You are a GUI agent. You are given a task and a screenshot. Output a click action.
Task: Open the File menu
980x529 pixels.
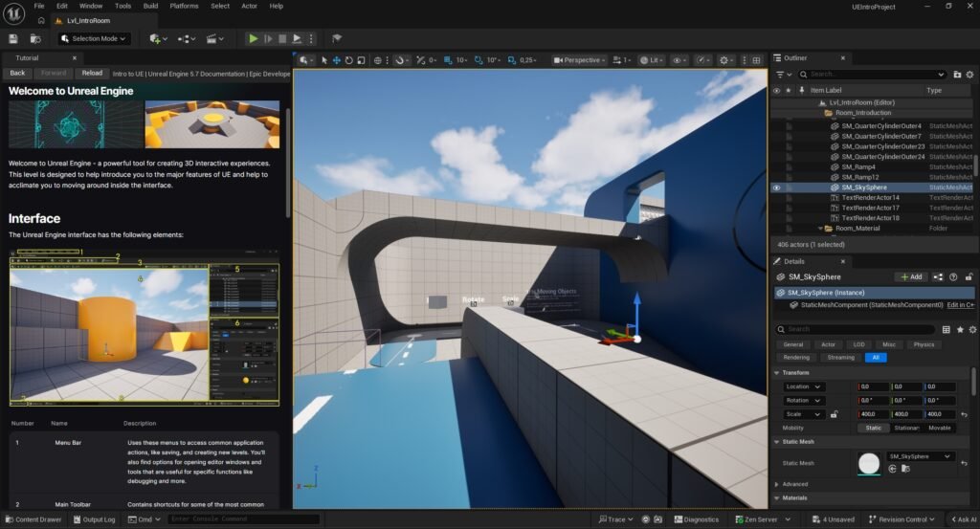(38, 7)
